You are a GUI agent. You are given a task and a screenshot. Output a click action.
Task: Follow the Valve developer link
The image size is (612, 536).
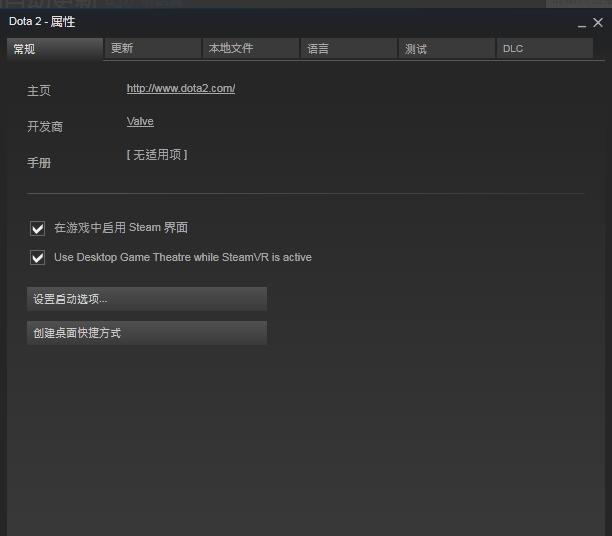[x=140, y=121]
